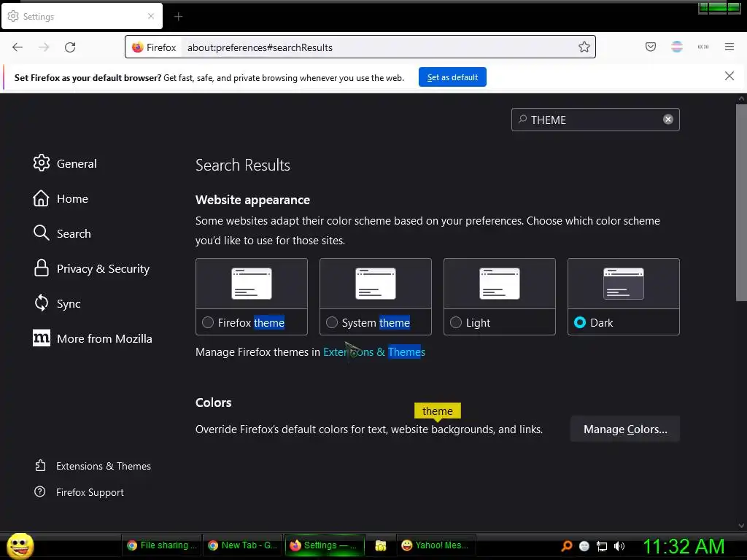Click the Settings Firefox taskbar button

coord(325,545)
